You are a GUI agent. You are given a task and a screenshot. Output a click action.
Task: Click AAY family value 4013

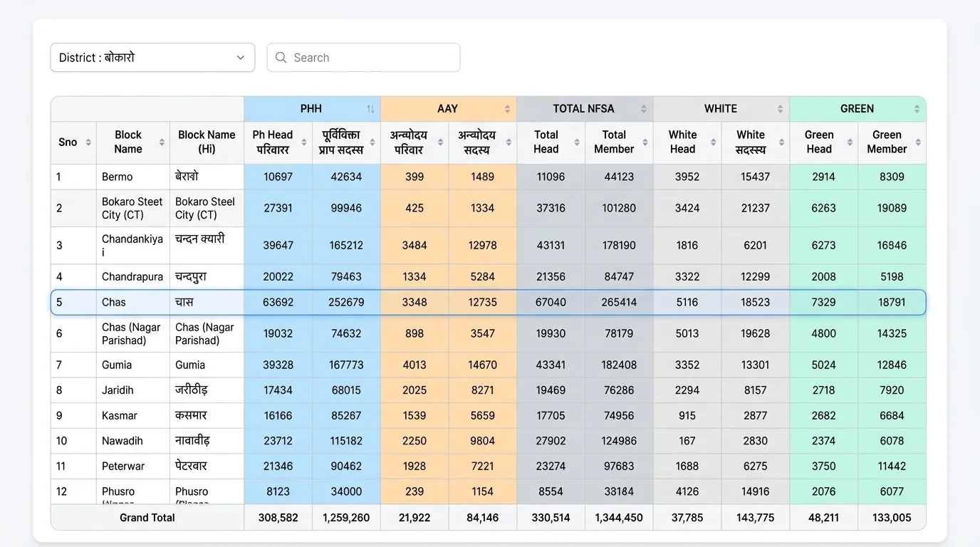click(x=415, y=365)
